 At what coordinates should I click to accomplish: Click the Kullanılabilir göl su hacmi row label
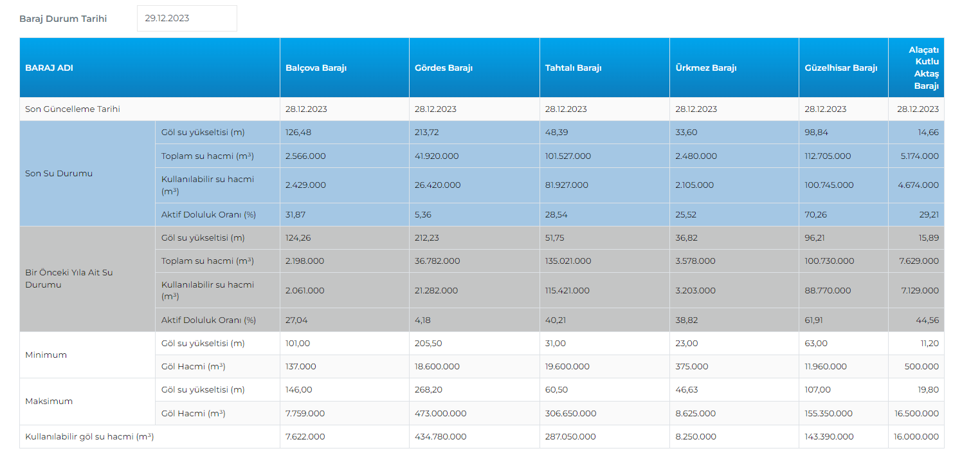[x=89, y=437]
